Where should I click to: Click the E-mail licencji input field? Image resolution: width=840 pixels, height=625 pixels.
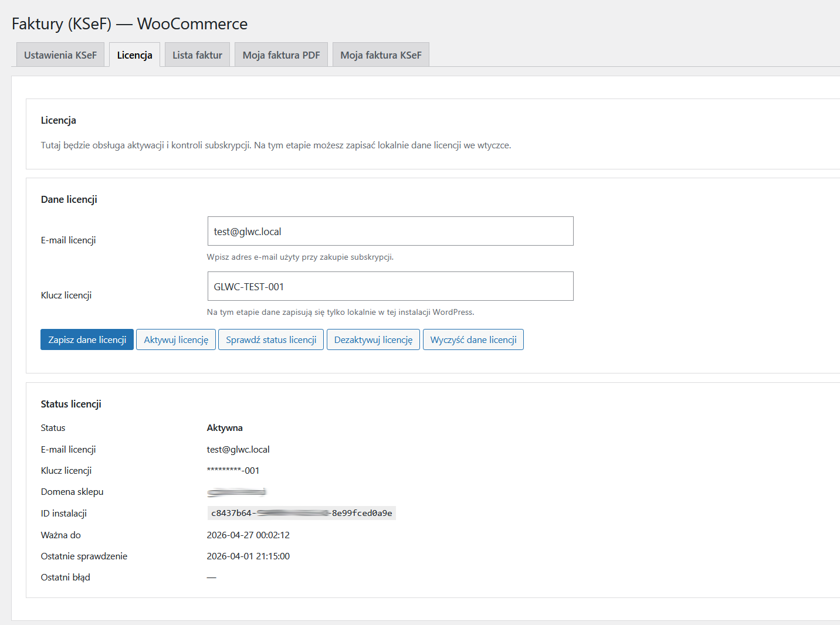click(390, 231)
